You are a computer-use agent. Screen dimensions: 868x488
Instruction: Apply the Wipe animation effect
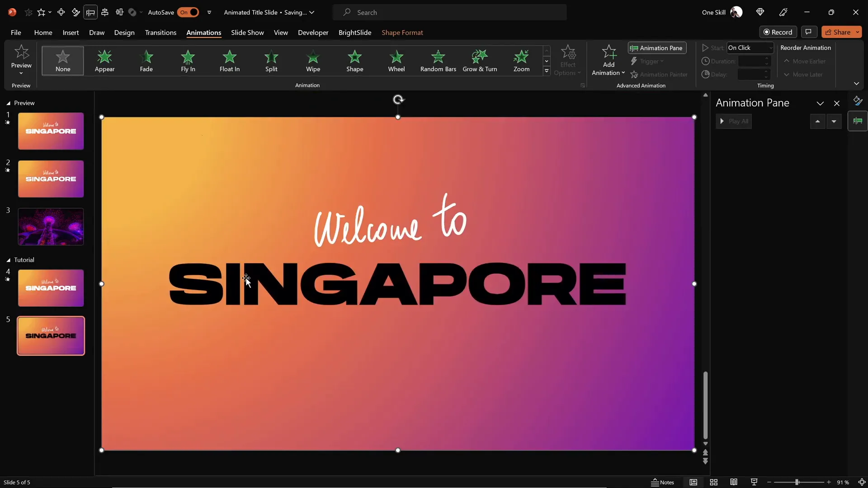[x=313, y=61]
